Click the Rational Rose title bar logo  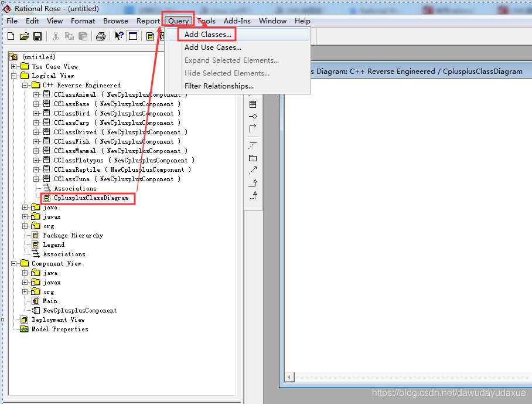7,8
